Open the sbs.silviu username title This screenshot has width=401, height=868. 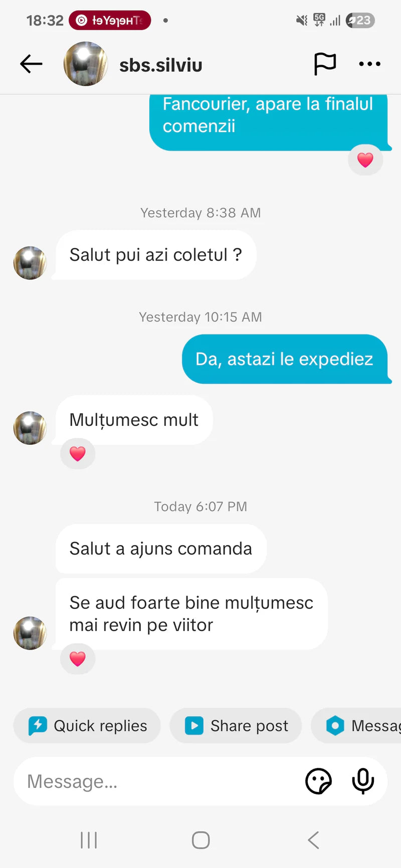(x=161, y=65)
